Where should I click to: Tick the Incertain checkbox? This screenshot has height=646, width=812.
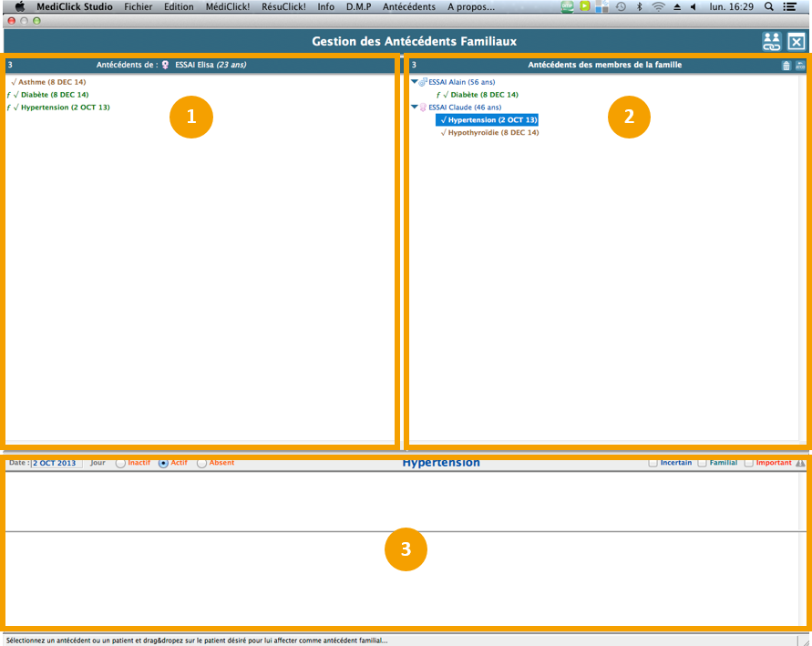point(653,463)
